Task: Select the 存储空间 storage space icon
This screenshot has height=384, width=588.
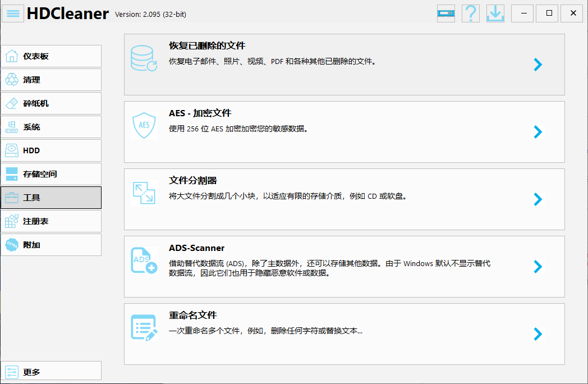Action: tap(12, 174)
